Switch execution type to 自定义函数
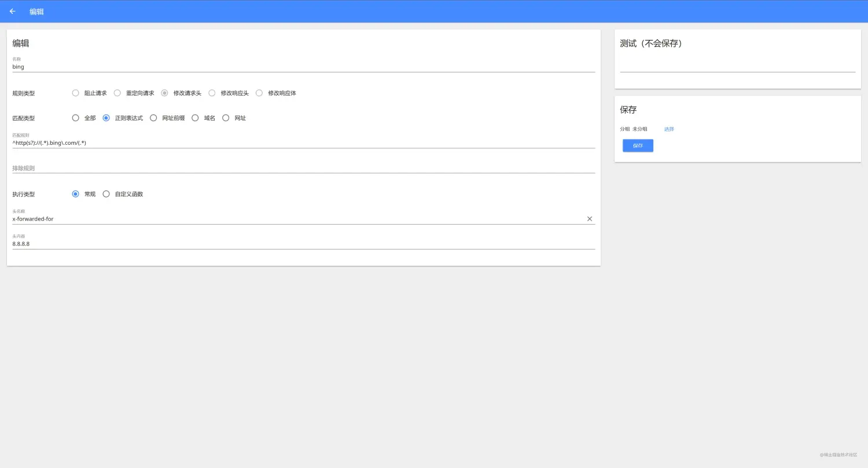Image resolution: width=868 pixels, height=468 pixels. (106, 194)
